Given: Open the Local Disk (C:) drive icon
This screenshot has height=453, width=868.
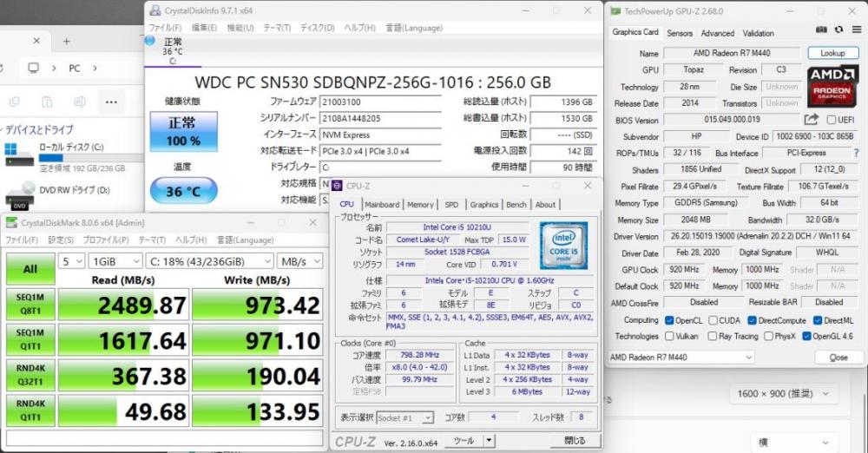Looking at the screenshot, I should pos(18,155).
